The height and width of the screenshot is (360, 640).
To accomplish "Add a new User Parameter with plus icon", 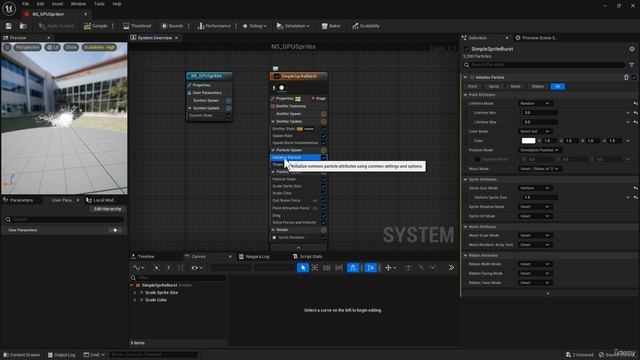I will pyautogui.click(x=115, y=230).
